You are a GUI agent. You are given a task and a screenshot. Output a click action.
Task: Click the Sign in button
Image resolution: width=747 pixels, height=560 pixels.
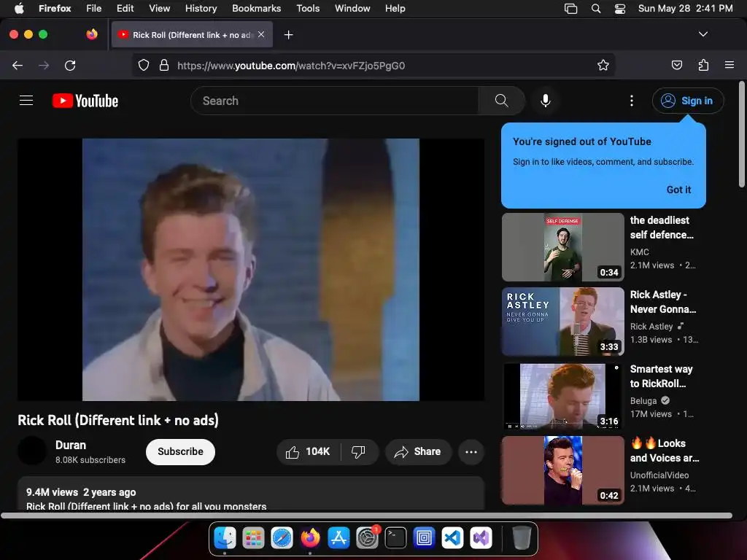point(687,101)
